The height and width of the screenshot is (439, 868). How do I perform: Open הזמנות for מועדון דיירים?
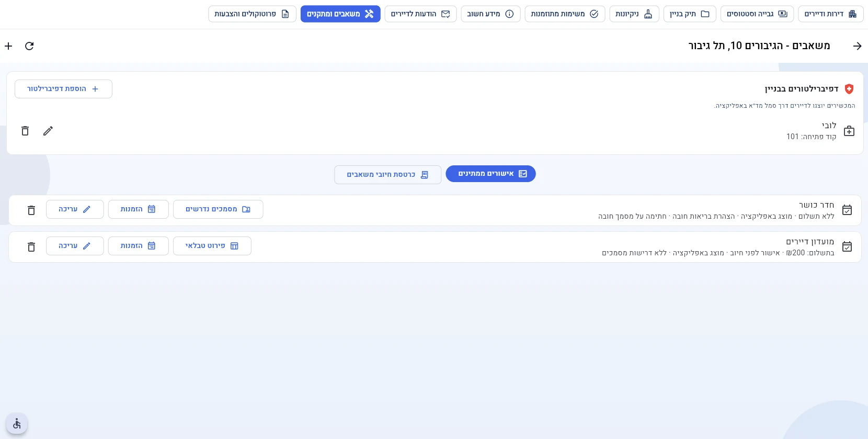138,246
